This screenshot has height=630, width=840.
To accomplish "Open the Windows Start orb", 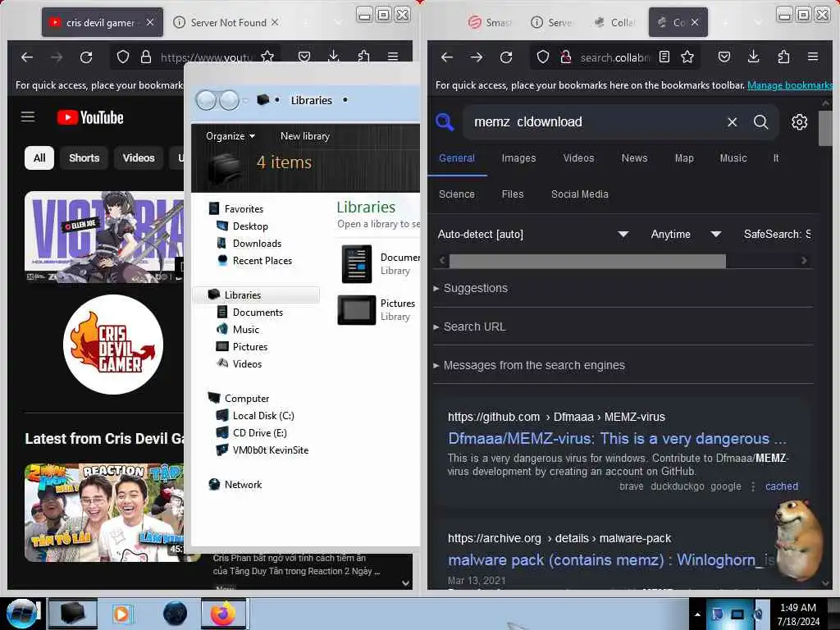I will point(21,614).
